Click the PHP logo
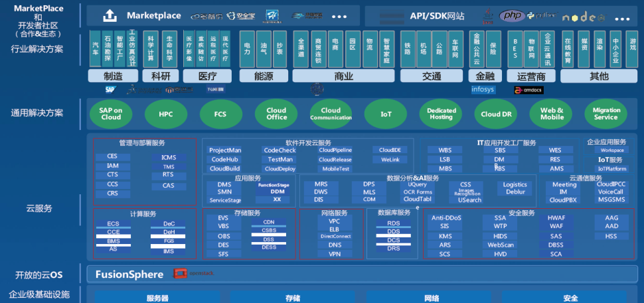This screenshot has height=303, width=644. click(512, 15)
